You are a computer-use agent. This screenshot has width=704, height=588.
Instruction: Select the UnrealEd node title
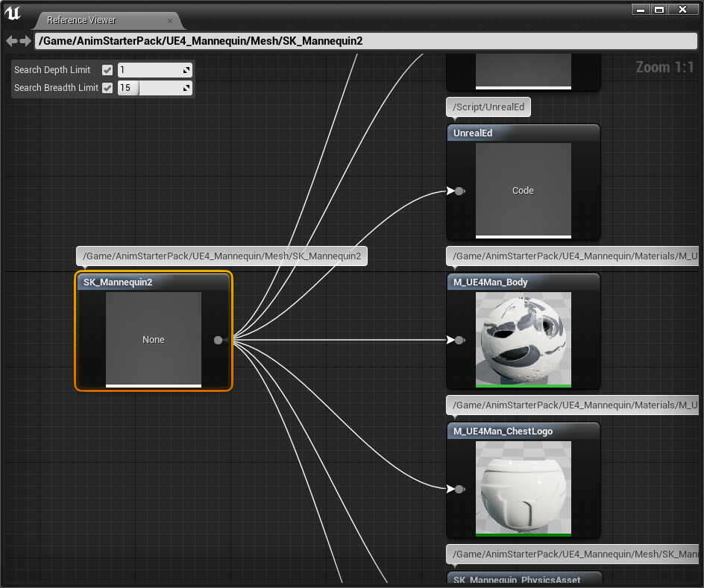pyautogui.click(x=473, y=133)
